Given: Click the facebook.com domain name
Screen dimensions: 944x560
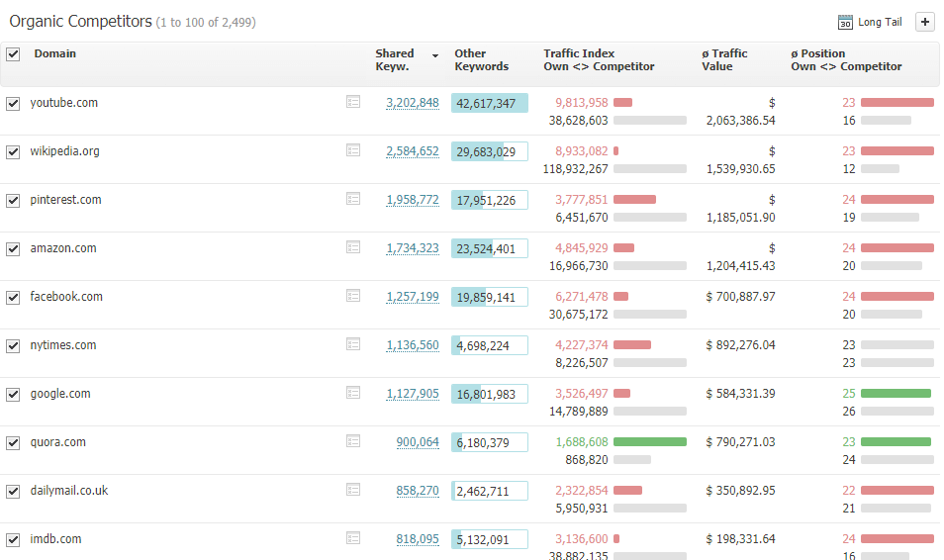Looking at the screenshot, I should pos(66,296).
